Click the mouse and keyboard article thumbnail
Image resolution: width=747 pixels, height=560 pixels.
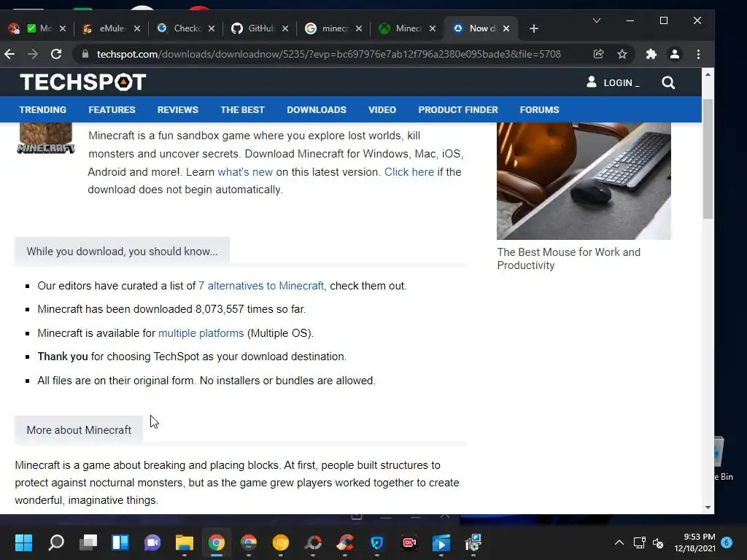point(584,181)
